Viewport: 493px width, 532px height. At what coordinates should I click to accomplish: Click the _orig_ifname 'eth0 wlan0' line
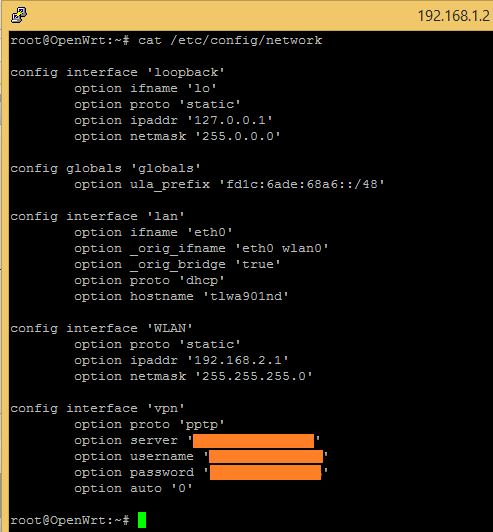pos(202,248)
